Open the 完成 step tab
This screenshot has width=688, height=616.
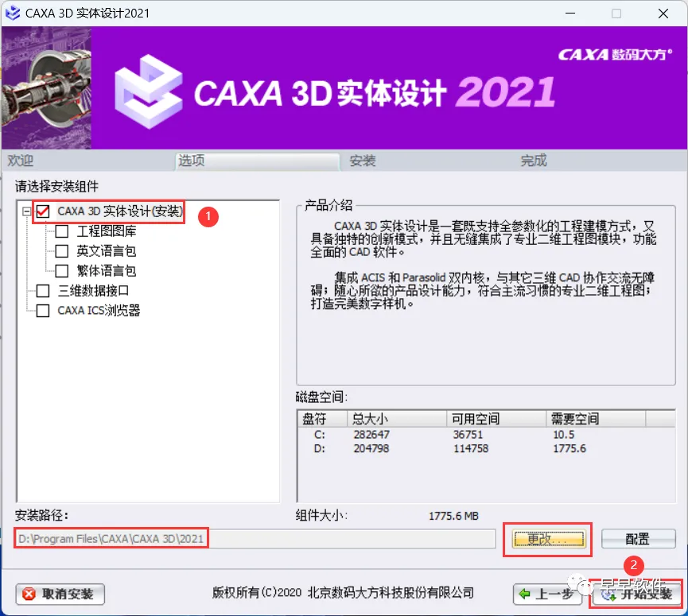click(534, 161)
